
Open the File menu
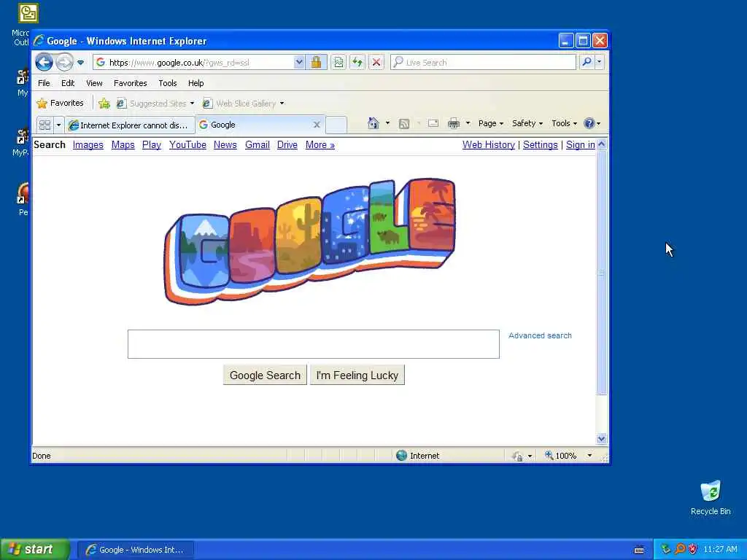(x=44, y=83)
